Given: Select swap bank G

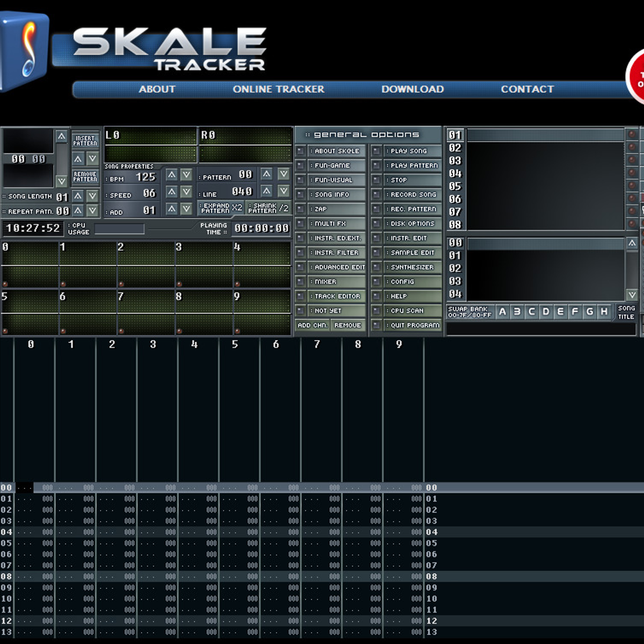Looking at the screenshot, I should 589,311.
